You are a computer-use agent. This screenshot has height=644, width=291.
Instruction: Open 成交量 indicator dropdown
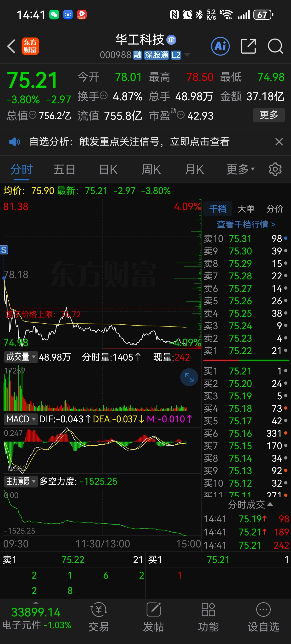coord(21,357)
